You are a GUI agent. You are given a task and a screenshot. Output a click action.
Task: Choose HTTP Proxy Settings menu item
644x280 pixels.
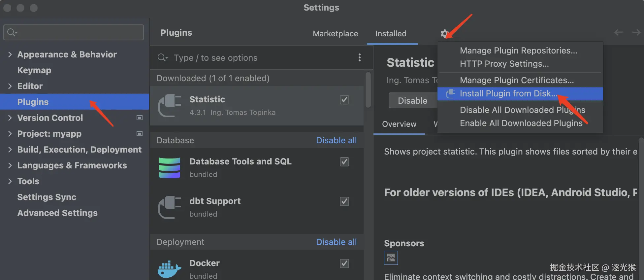pos(520,64)
